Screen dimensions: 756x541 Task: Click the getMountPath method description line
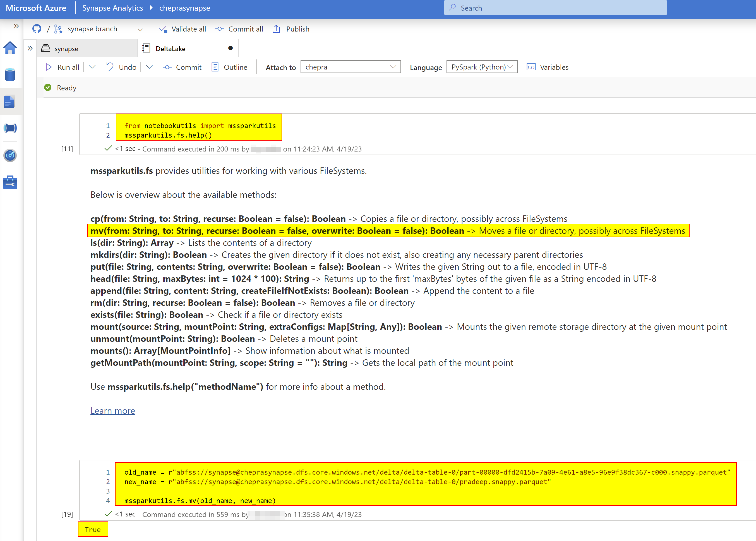[x=301, y=363]
